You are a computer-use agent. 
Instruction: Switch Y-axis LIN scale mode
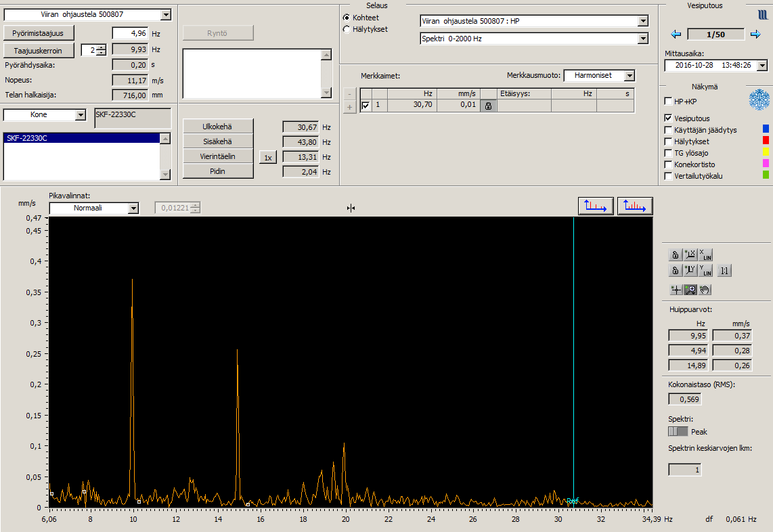click(705, 270)
